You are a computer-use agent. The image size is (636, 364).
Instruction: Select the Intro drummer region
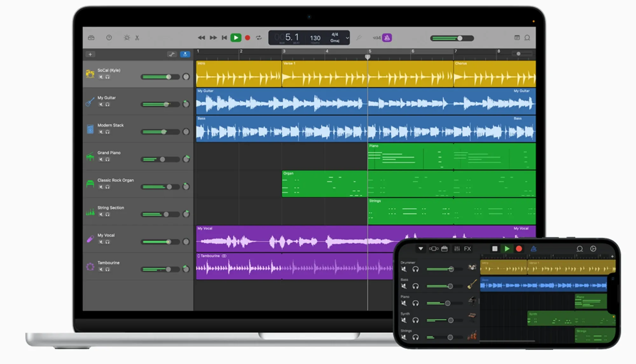coord(239,74)
